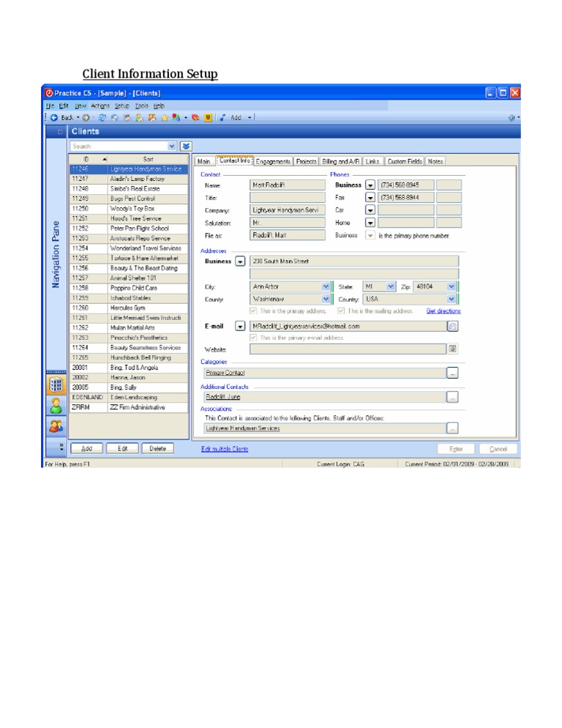Open the File menu
This screenshot has width=562, height=728.
click(x=50, y=106)
